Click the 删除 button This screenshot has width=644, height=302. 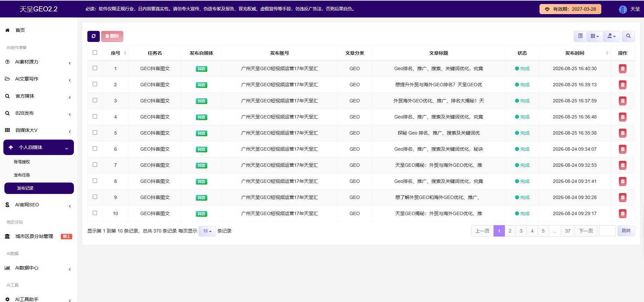point(112,36)
